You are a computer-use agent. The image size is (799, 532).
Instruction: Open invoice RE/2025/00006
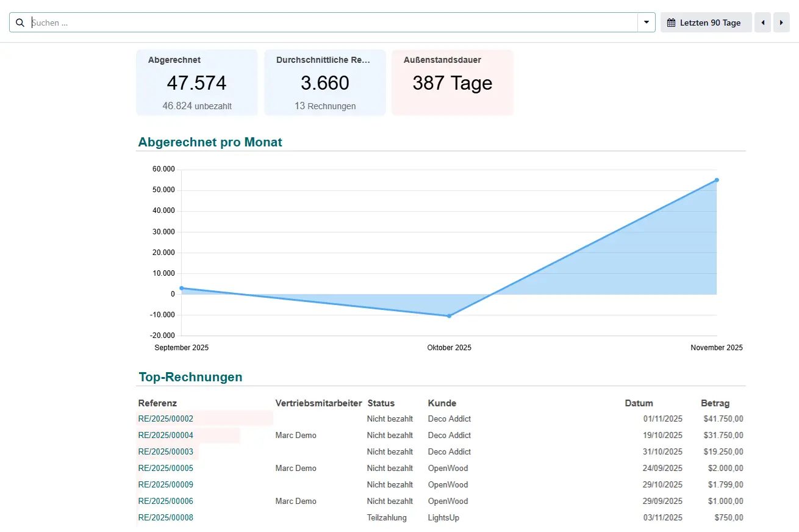pos(166,501)
